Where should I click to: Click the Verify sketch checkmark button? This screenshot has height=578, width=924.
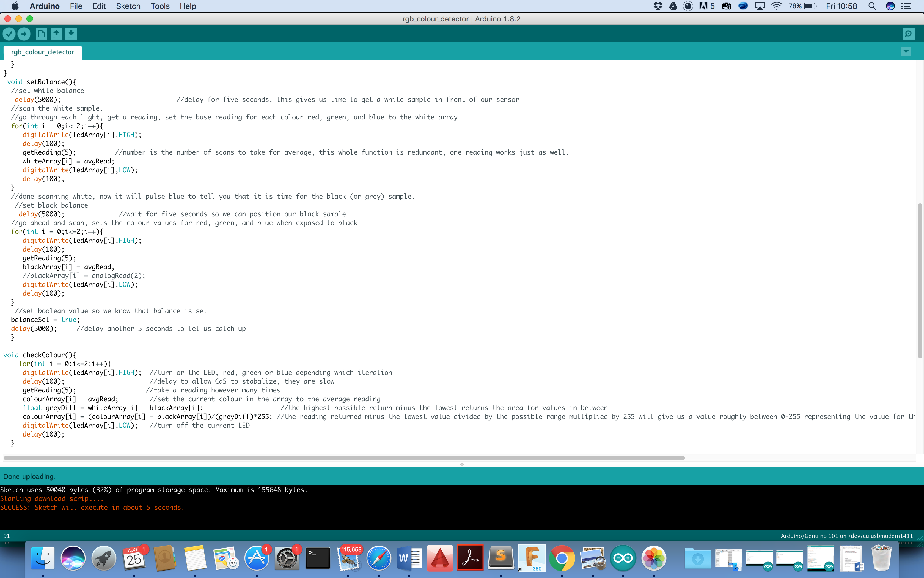9,34
